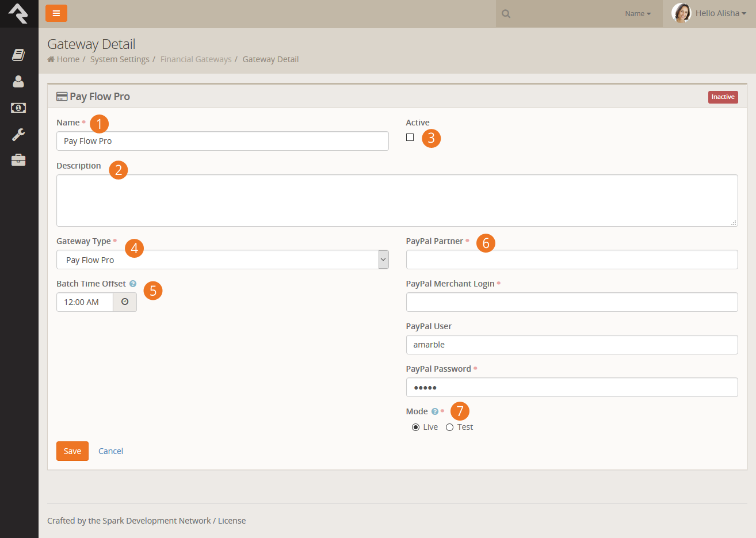This screenshot has height=538, width=756.
Task: Click into the PayPal Partner field
Action: click(571, 260)
